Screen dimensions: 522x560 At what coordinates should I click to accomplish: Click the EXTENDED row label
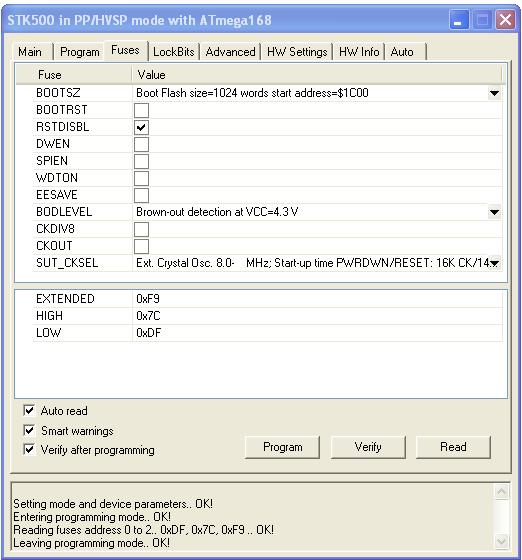[65, 299]
